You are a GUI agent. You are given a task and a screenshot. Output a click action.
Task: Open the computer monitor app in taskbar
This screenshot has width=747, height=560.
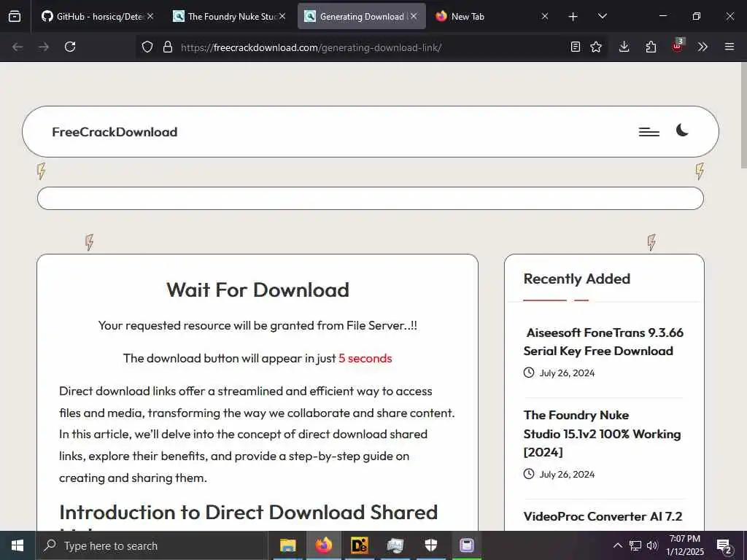[395, 545]
